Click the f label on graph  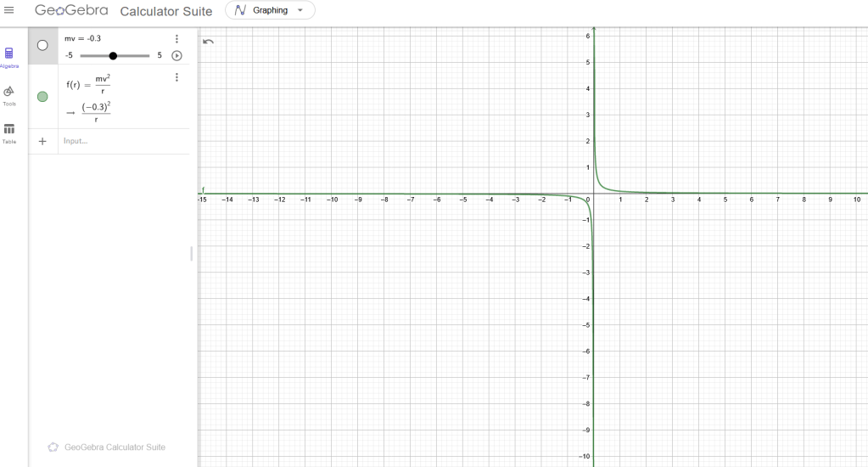coord(203,189)
